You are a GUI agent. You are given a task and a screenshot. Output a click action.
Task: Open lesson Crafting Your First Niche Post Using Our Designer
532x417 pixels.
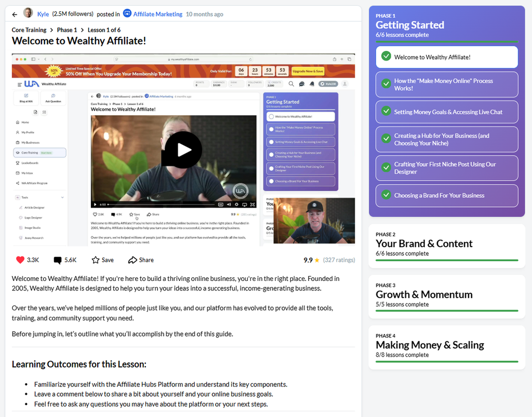446,168
